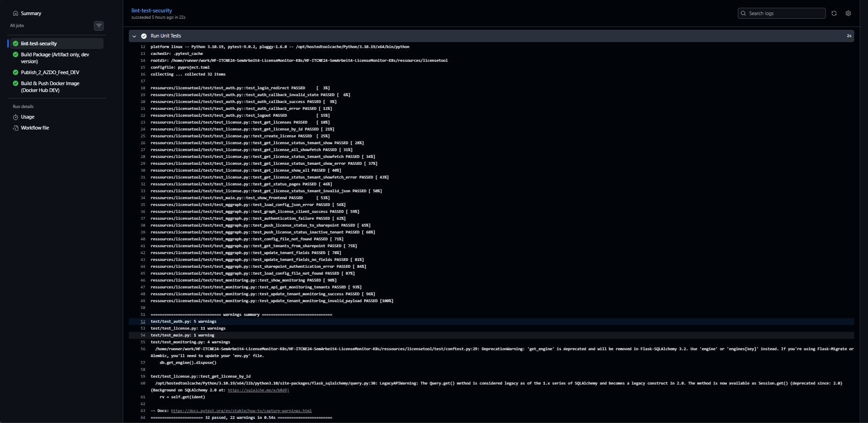Click the document icon beside Workflow file

coord(16,127)
